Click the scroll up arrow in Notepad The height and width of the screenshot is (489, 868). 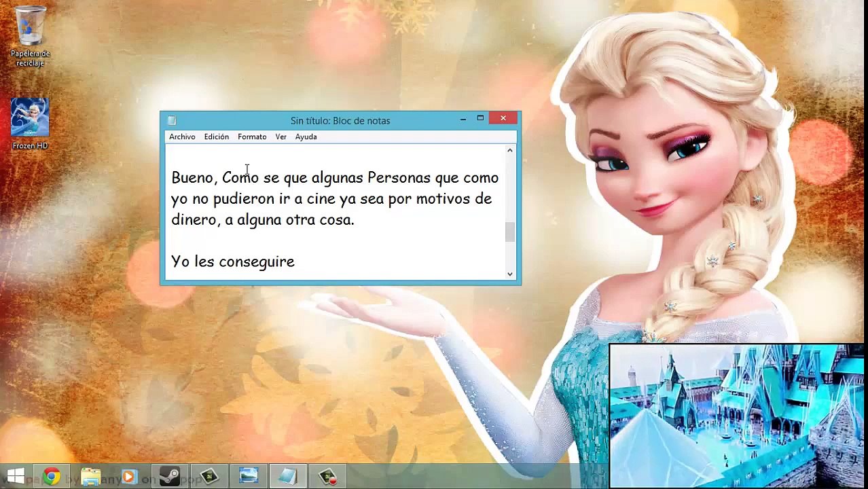coord(510,150)
